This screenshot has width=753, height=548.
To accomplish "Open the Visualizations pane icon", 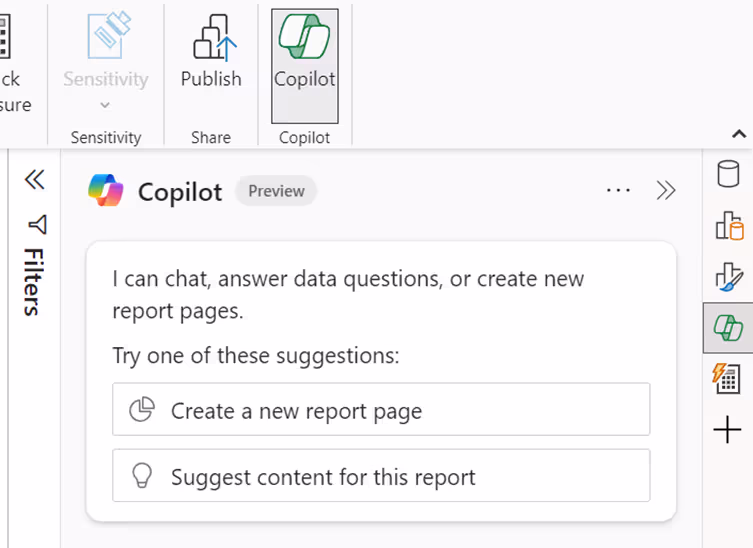I will [729, 225].
